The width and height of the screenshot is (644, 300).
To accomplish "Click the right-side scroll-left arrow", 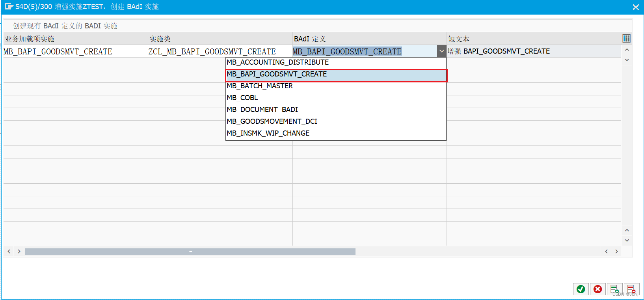I will [x=606, y=252].
